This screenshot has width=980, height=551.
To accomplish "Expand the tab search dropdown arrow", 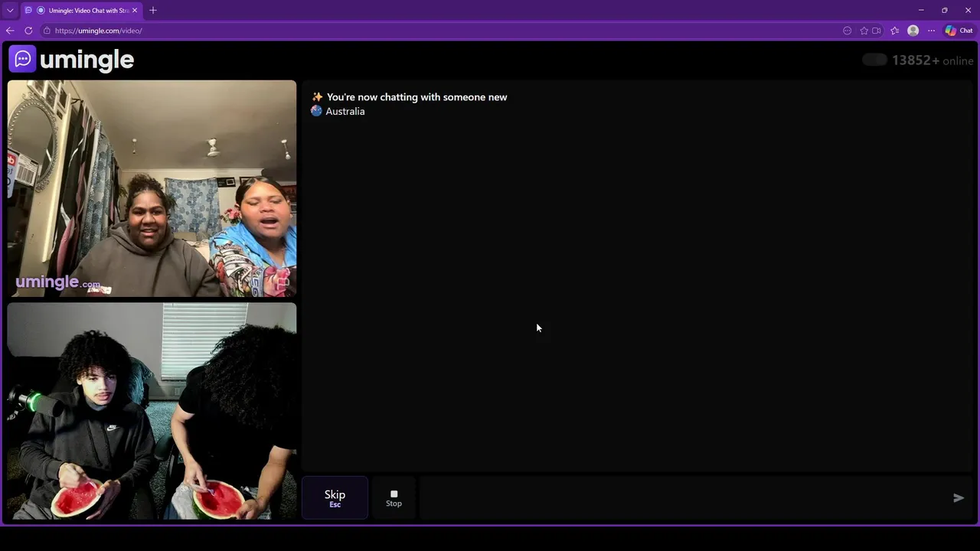I will tap(10, 10).
